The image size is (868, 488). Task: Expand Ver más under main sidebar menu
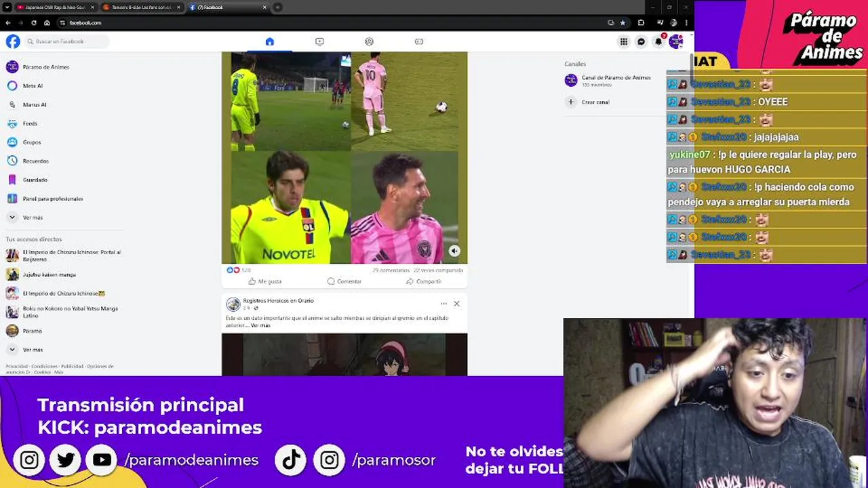24,218
